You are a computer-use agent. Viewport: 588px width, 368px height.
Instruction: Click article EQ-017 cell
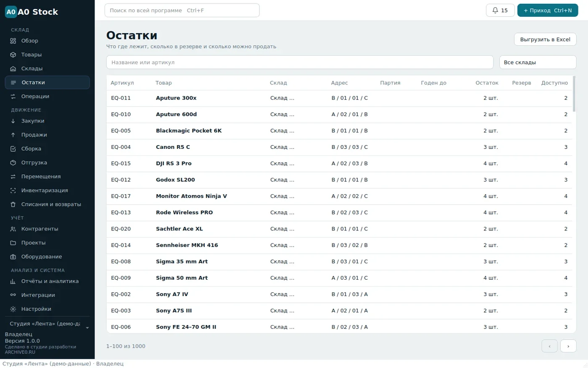121,196
